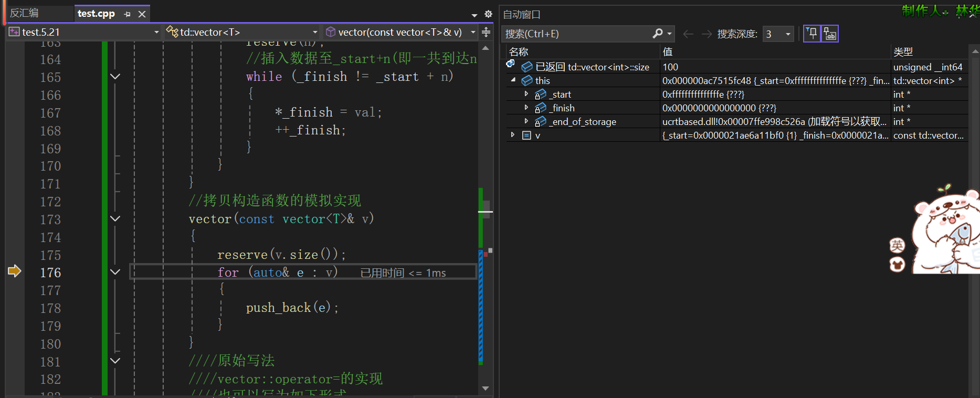The height and width of the screenshot is (398, 980).
Task: Close the test.cpp tab
Action: 142,14
